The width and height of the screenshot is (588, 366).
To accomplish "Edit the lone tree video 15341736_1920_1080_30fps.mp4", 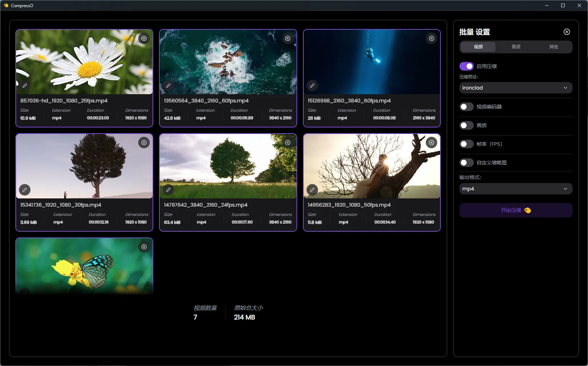I will point(25,190).
